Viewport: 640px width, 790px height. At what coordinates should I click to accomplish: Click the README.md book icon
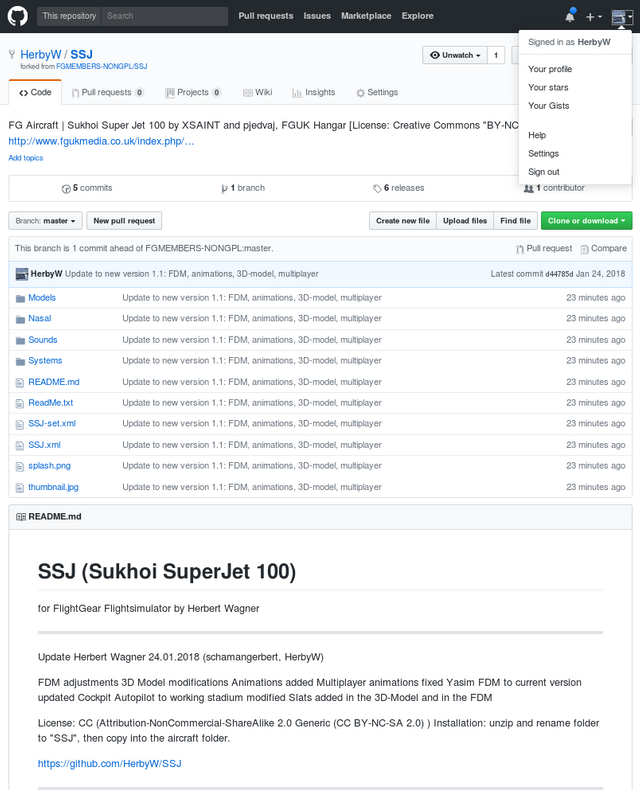(19, 516)
